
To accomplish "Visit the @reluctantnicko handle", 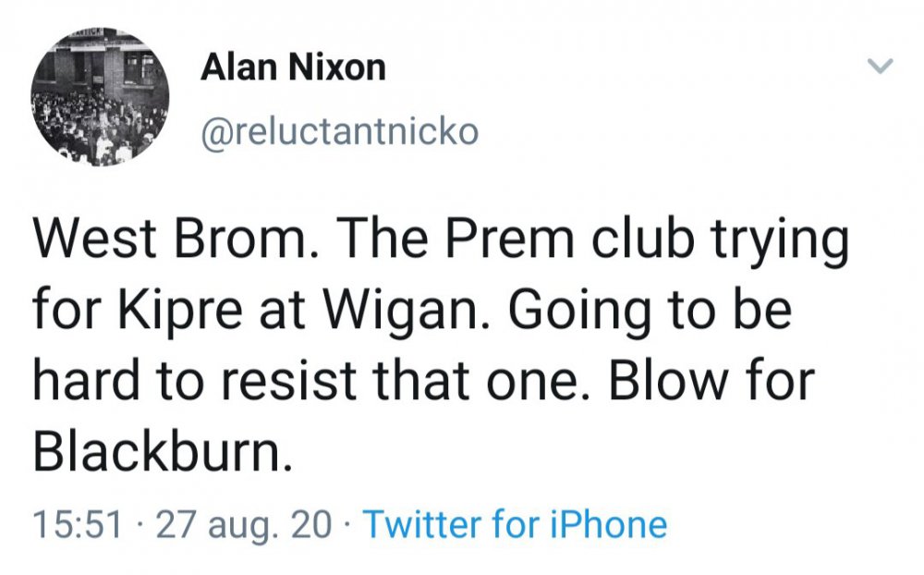I will (339, 132).
